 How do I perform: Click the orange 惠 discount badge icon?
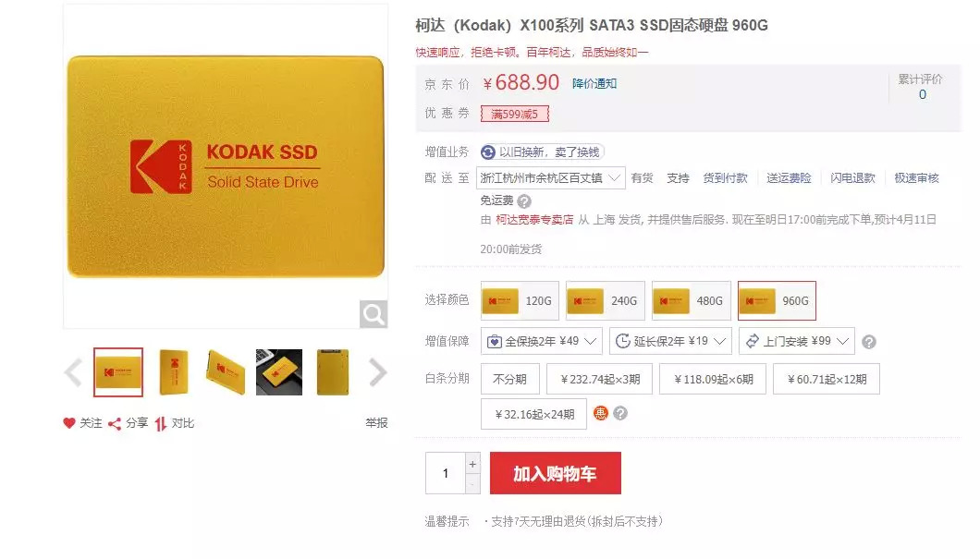(600, 413)
